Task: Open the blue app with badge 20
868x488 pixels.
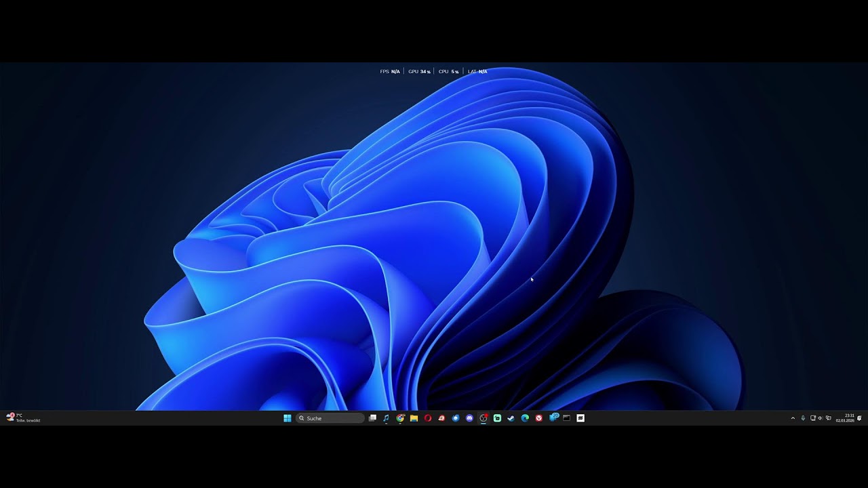Action: tap(553, 418)
